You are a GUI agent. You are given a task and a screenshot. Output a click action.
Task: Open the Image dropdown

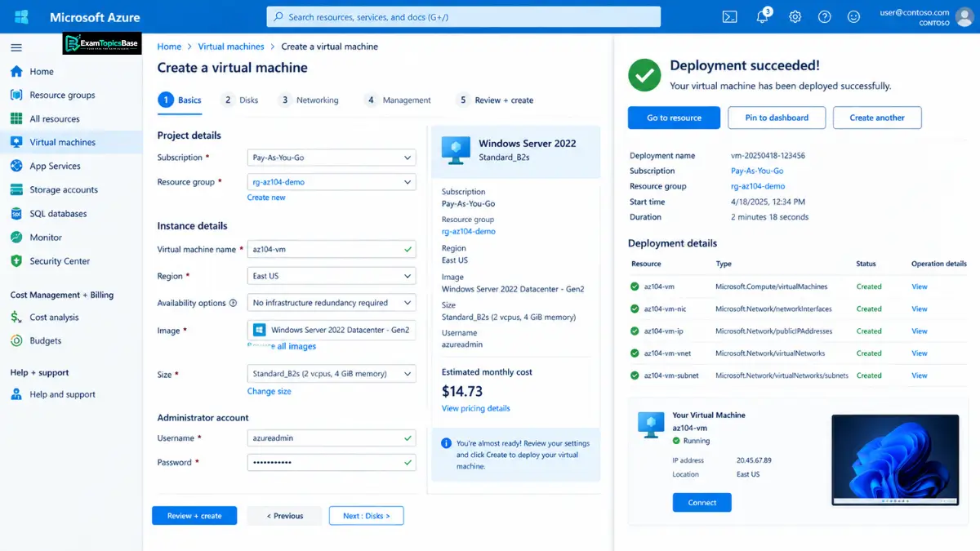(332, 330)
